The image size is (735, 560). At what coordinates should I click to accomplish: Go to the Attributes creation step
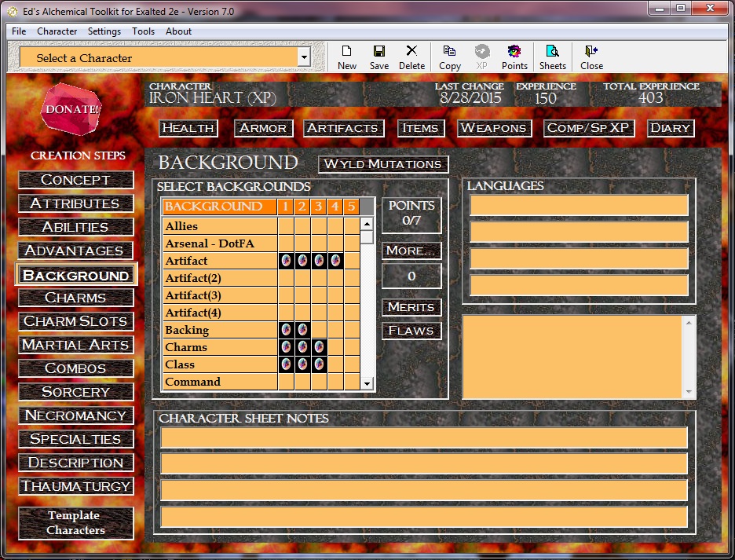[75, 203]
